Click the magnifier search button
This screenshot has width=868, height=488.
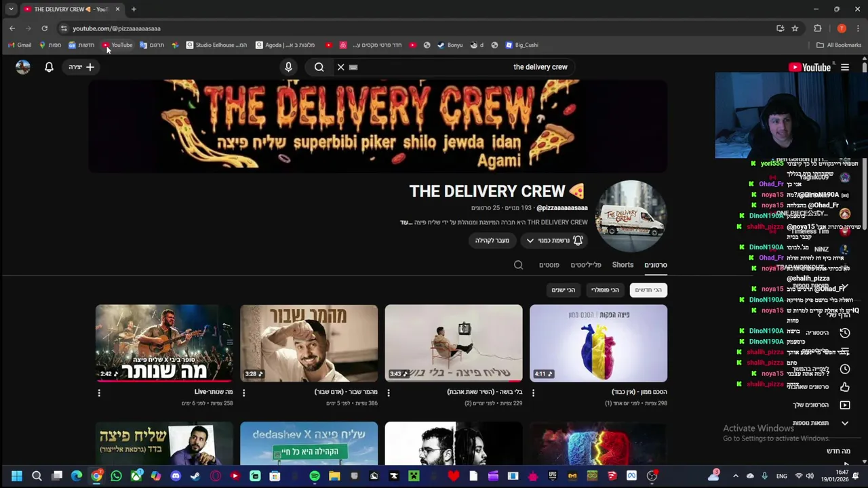[319, 67]
